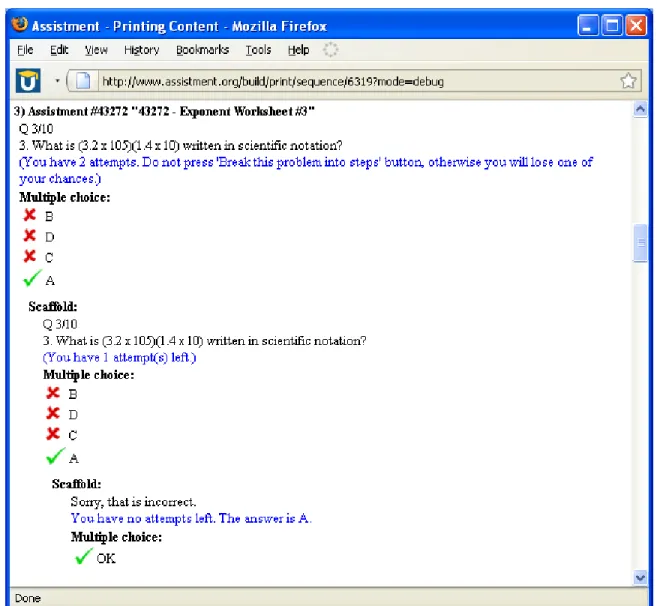The width and height of the screenshot is (657, 606).
Task: Click the 'Done' status bar text
Action: coord(28,598)
